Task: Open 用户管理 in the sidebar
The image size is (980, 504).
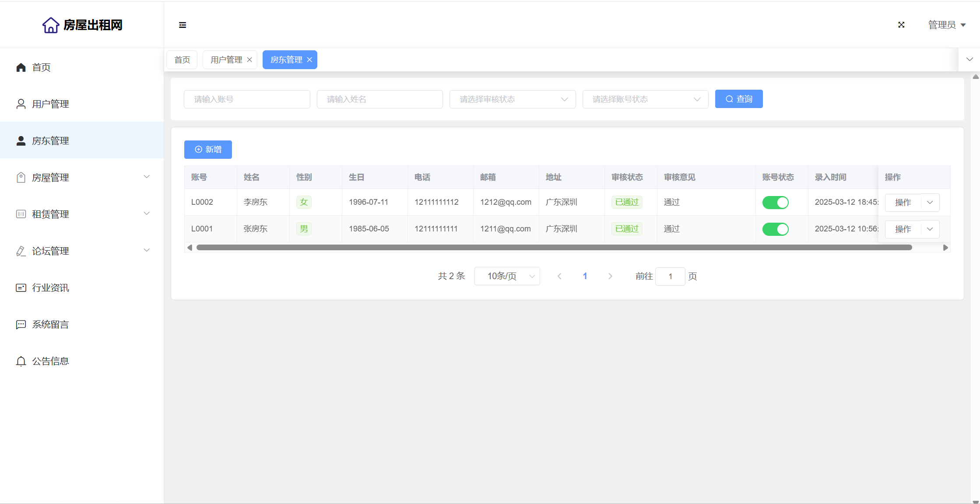Action: [x=50, y=104]
